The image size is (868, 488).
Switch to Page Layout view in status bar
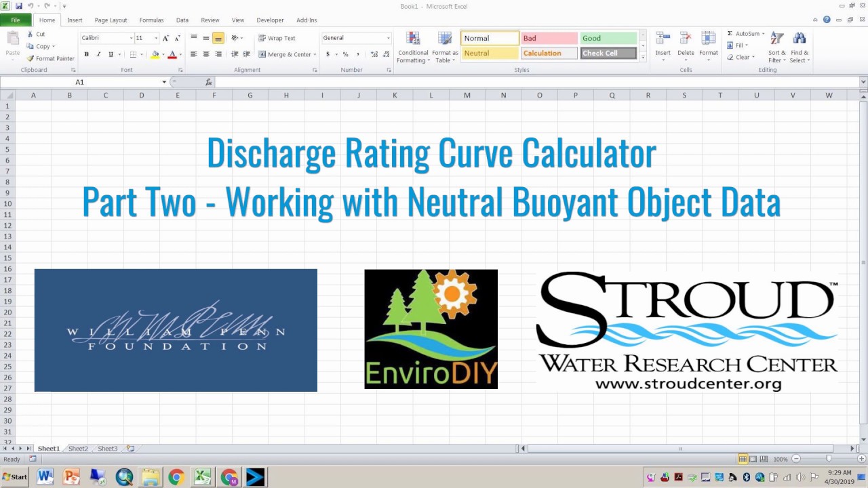(x=753, y=459)
